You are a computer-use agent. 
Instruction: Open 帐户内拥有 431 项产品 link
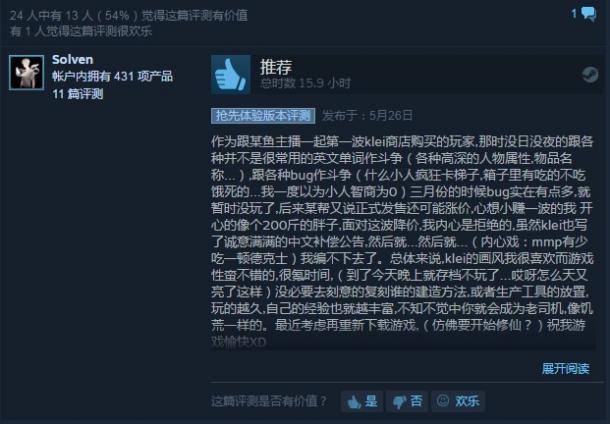112,76
